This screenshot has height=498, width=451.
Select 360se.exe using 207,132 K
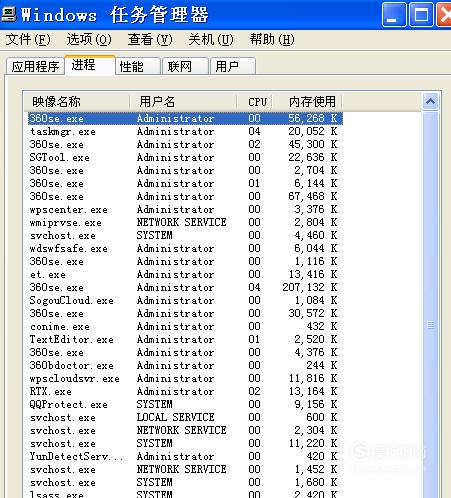(185, 287)
